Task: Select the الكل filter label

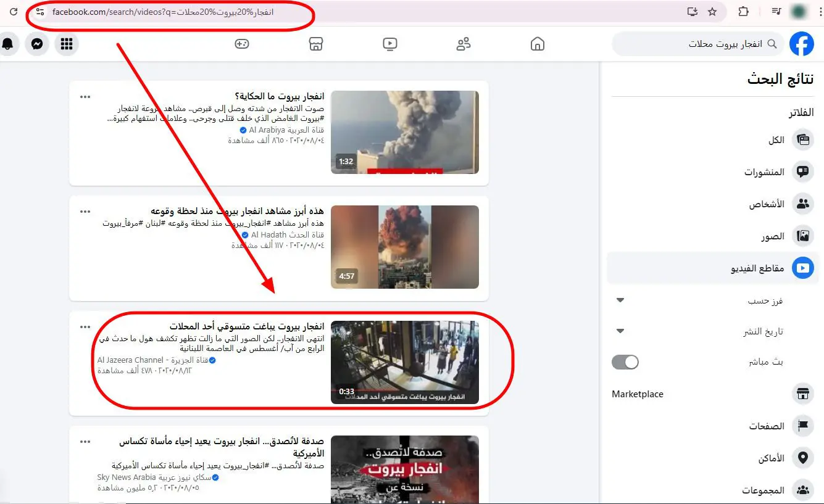Action: pos(776,140)
